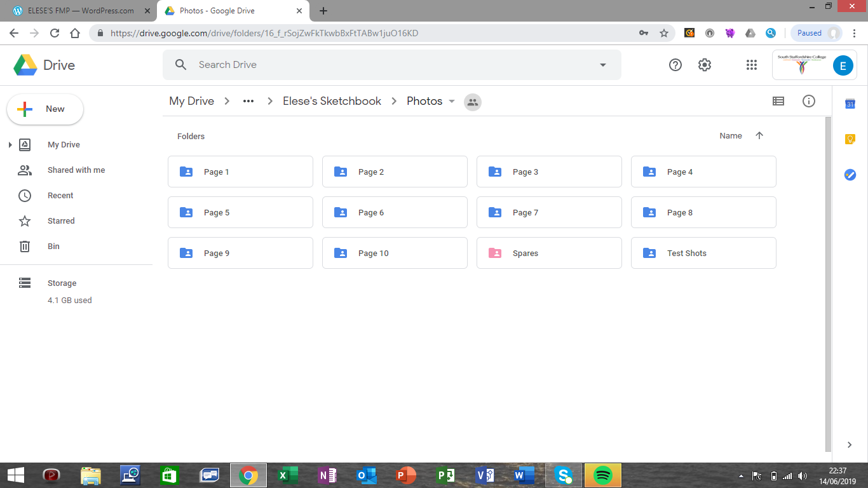
Task: Open the Drive settings gear
Action: [705, 65]
